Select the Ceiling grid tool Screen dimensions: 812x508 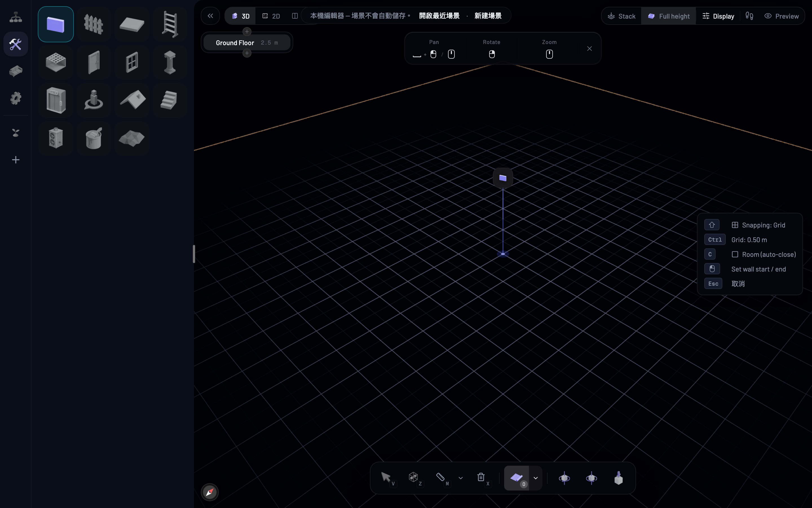point(56,62)
